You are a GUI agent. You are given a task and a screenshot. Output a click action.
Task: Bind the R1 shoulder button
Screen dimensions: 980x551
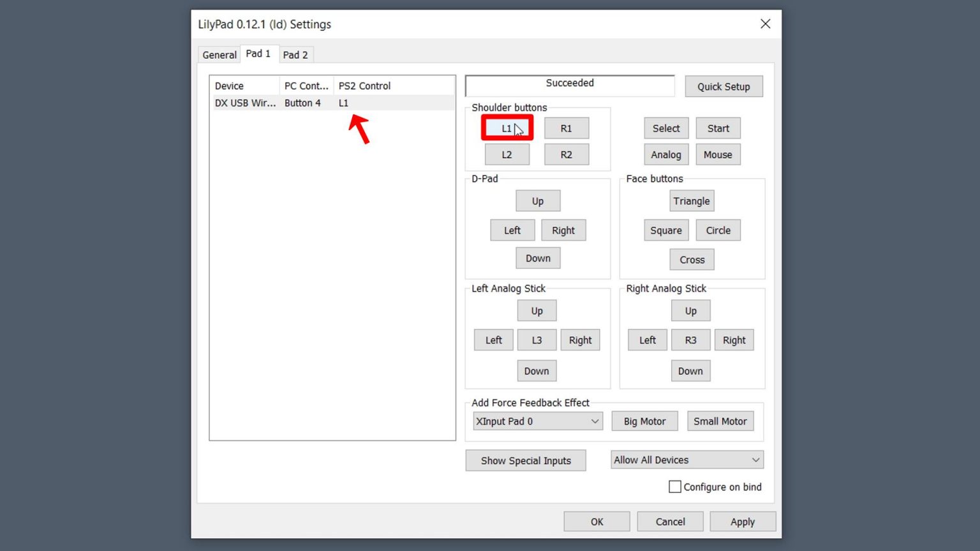[566, 128]
